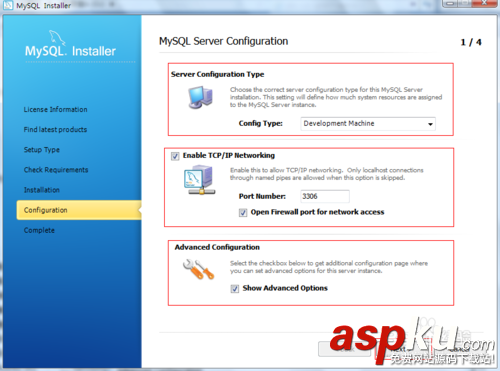Toggle the Enable TCP/IP Networking checkbox

click(175, 156)
